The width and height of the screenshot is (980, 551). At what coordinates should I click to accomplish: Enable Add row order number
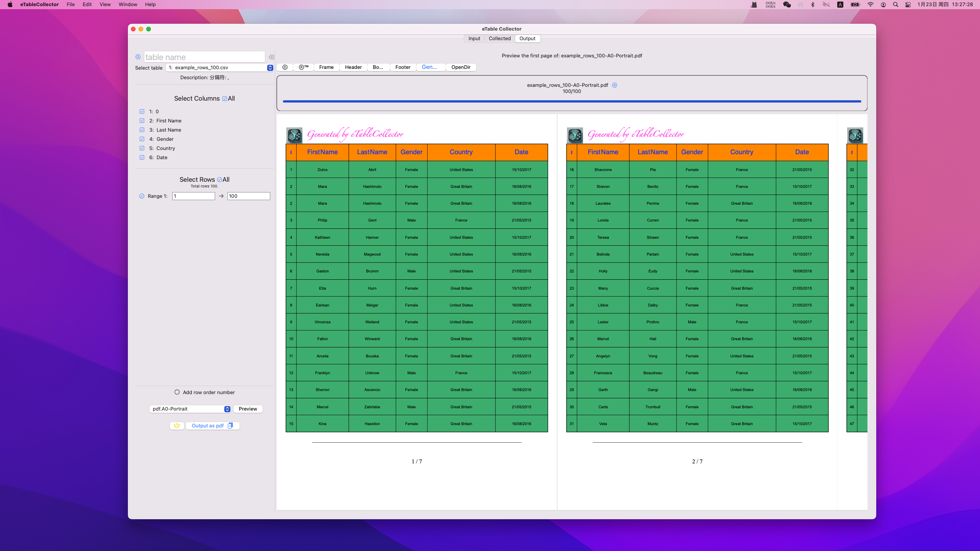point(177,392)
